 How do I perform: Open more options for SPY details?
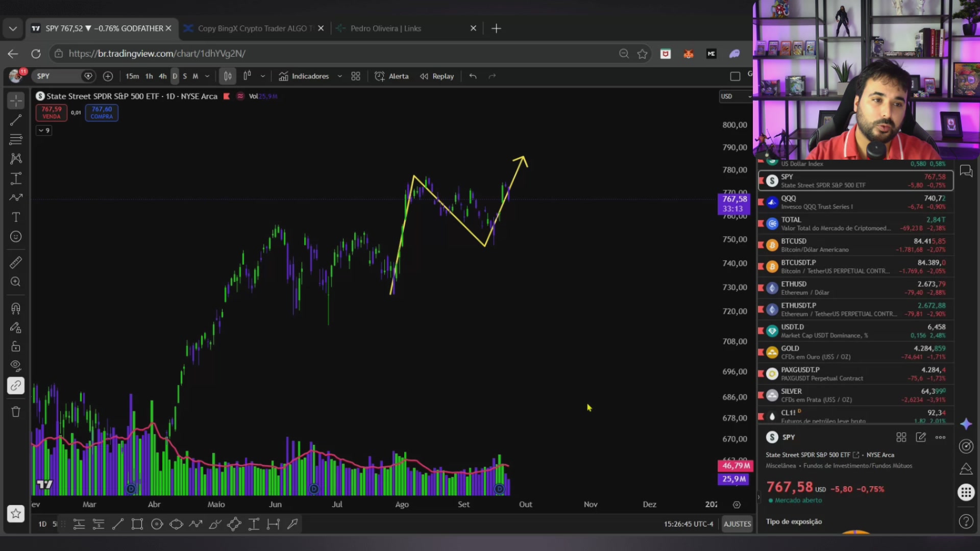[940, 437]
